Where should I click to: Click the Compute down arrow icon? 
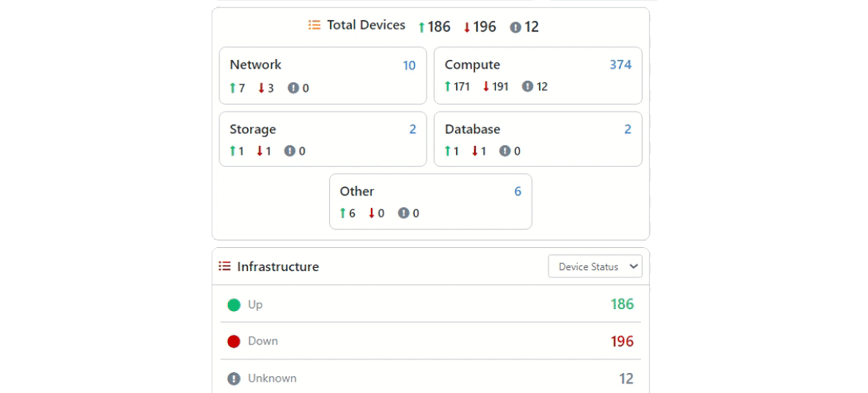[486, 86]
